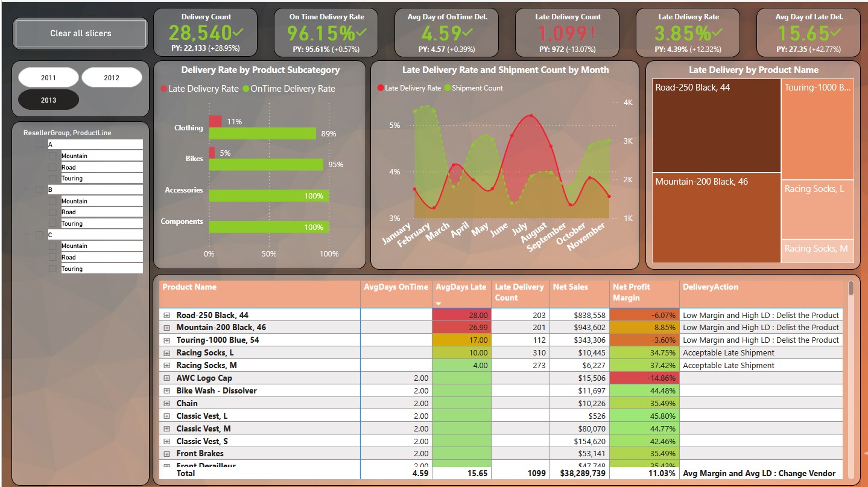Screen dimensions: 868x487
Task: Expand the Racing Socks, L table row
Action: (x=167, y=352)
